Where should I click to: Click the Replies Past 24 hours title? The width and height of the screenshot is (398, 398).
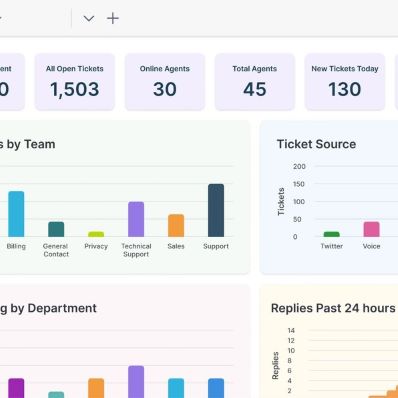333,308
